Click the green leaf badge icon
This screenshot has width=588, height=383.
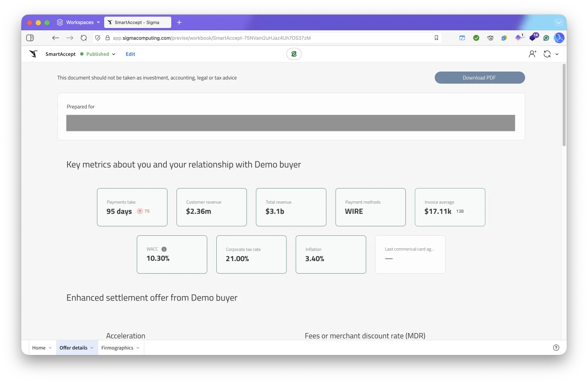(294, 54)
